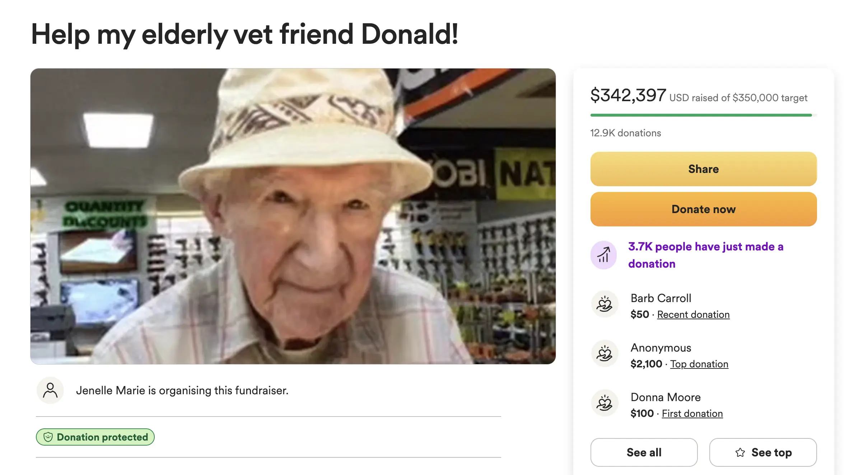This screenshot has width=868, height=475.
Task: Click the green fundraising progress bar
Action: pyautogui.click(x=701, y=115)
